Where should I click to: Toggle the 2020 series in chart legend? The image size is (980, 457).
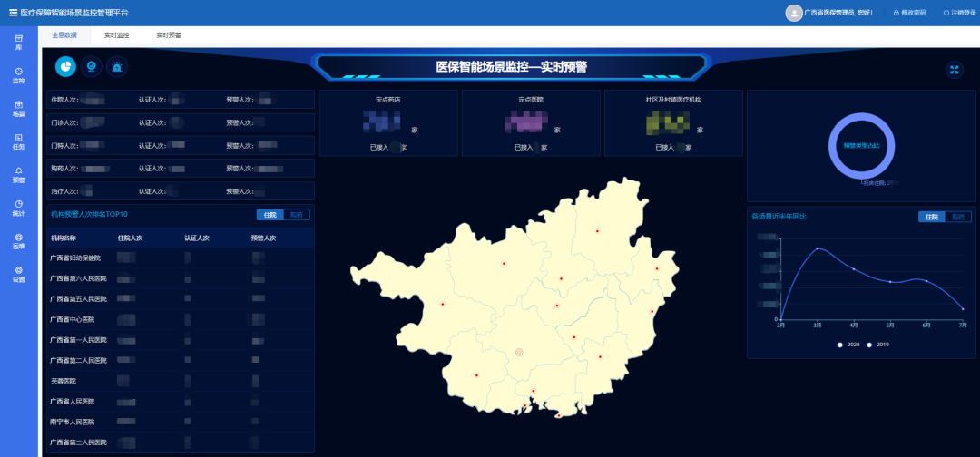pyautogui.click(x=848, y=345)
